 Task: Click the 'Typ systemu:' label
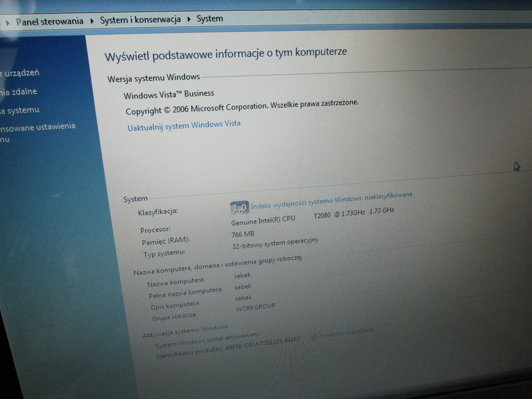click(x=165, y=254)
